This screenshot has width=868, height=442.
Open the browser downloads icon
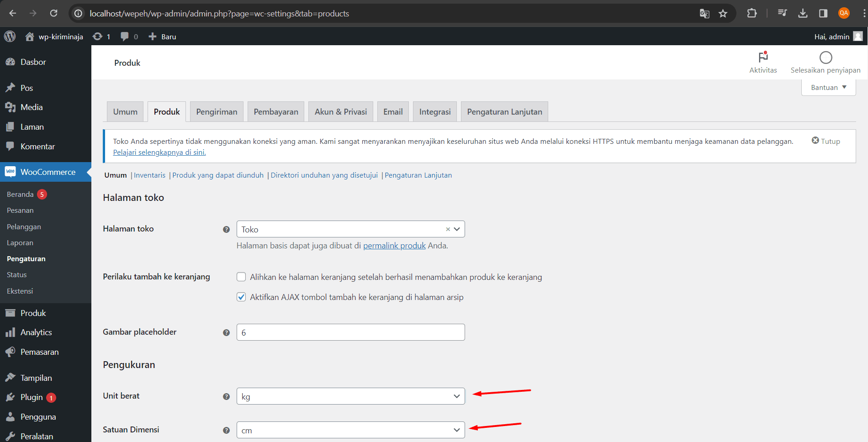(803, 14)
